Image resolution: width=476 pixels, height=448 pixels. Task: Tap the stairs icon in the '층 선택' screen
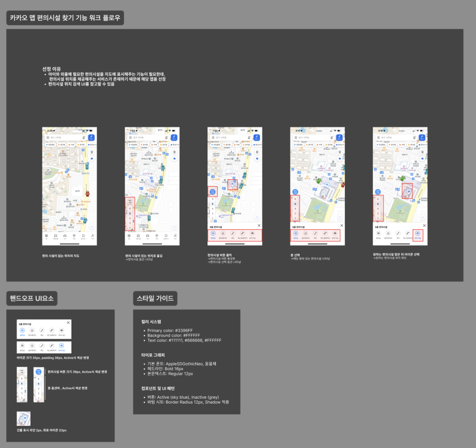[x=315, y=233]
